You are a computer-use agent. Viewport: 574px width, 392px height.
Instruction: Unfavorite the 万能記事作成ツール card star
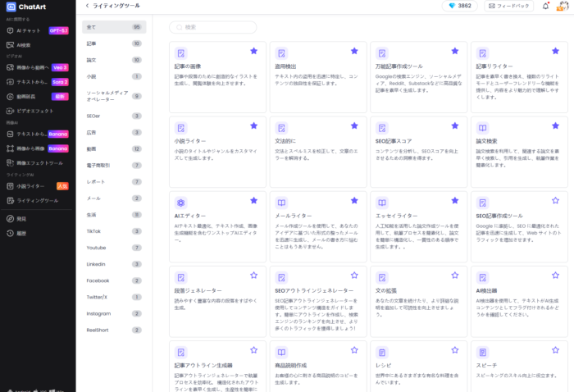pyautogui.click(x=455, y=51)
